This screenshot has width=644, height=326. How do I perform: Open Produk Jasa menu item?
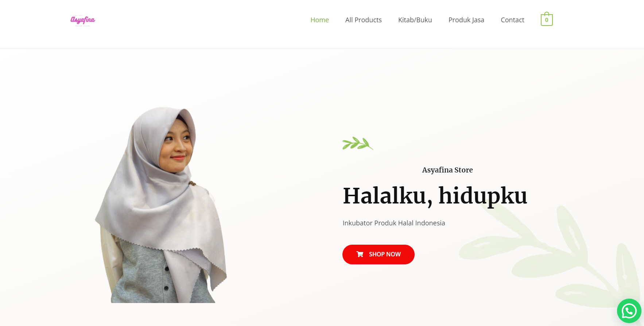(466, 20)
